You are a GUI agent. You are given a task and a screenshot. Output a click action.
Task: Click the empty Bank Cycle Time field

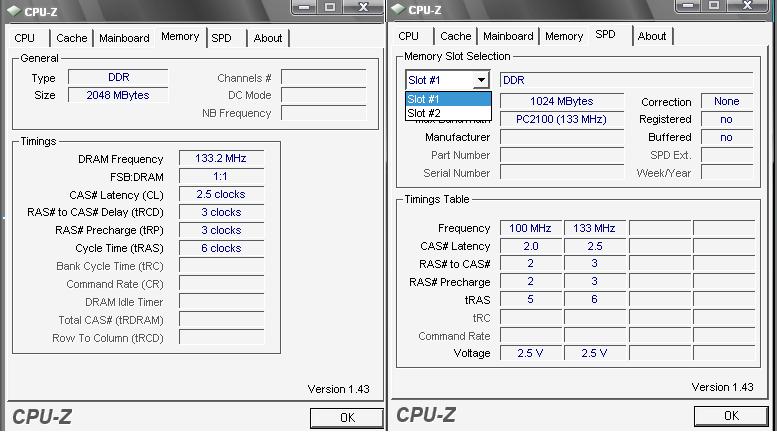click(x=221, y=266)
